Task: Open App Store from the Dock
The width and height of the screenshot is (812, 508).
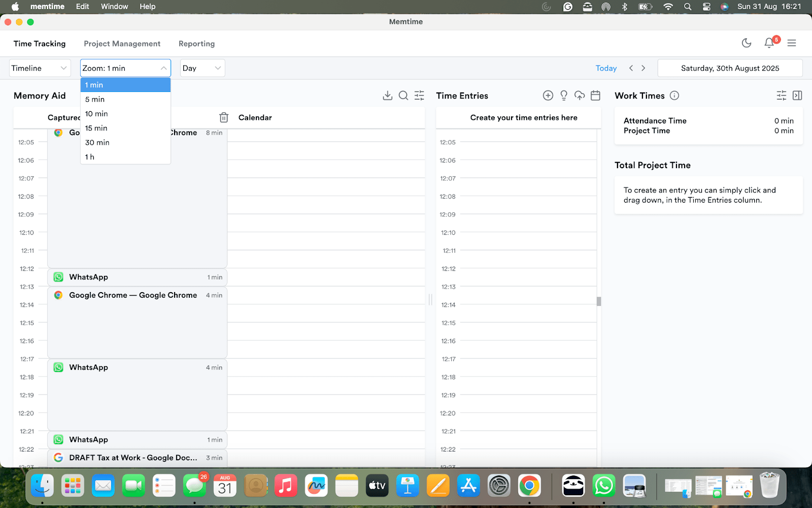Action: (468, 486)
